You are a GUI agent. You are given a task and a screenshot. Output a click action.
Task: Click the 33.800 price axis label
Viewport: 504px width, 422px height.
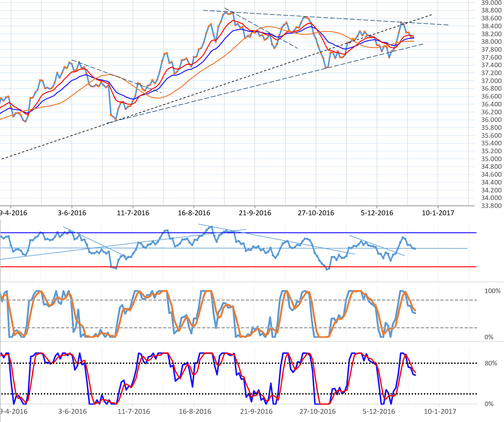click(x=491, y=206)
